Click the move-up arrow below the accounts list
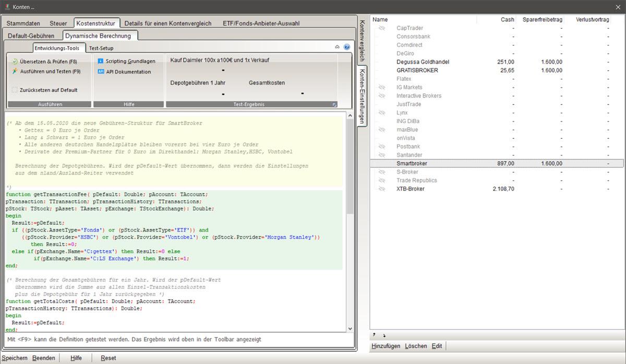Screen dimensions: 626x364 click(x=374, y=335)
